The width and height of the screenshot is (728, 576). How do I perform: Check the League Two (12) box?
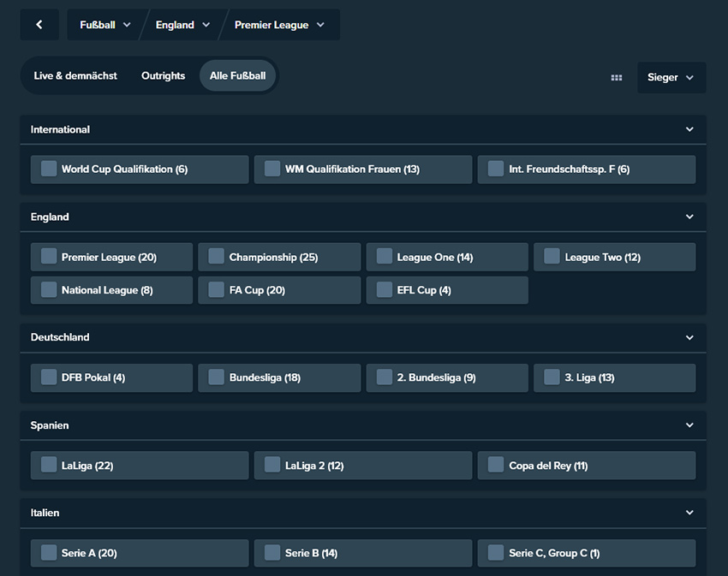552,256
